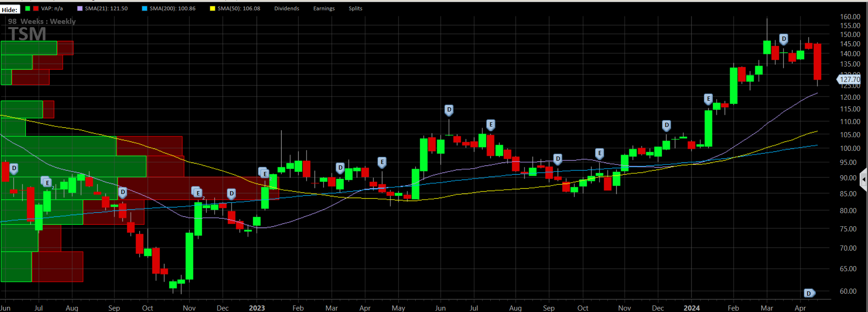The width and height of the screenshot is (868, 312).
Task: Toggle the VAP volume-at-price overlay
Action: (44, 8)
